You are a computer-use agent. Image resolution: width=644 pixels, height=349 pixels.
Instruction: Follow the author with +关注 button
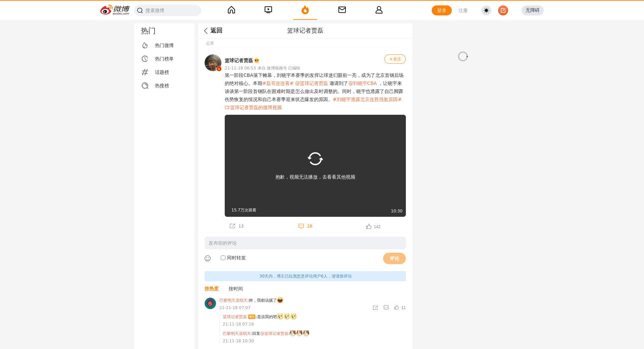click(395, 59)
